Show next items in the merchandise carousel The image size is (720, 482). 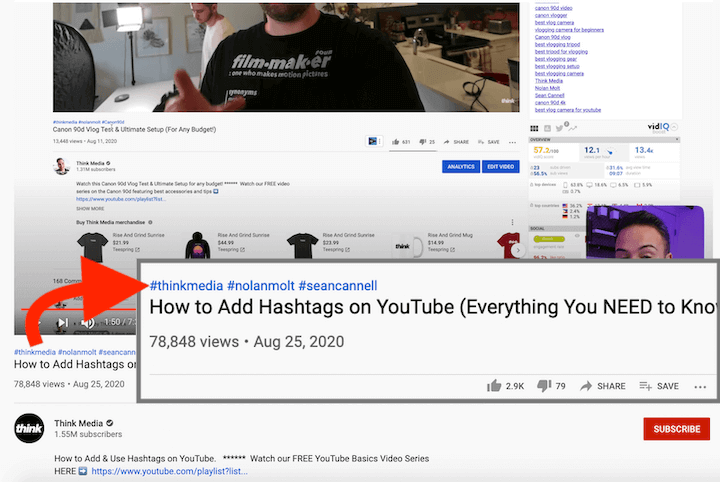[518, 250]
